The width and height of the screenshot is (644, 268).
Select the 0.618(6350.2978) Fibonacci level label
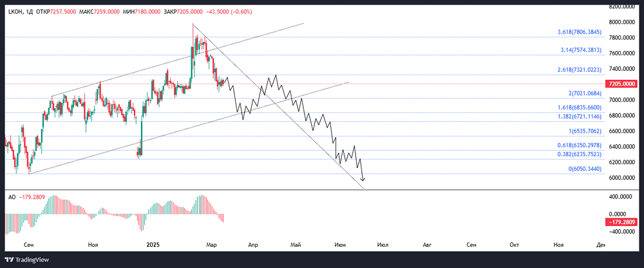point(580,145)
